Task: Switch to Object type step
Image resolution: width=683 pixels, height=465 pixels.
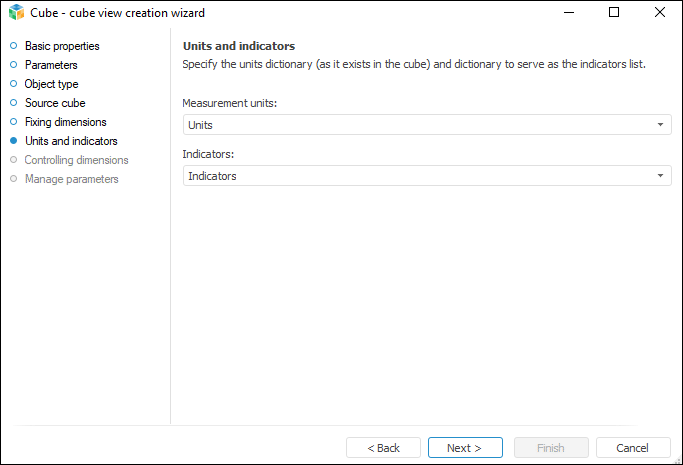Action: [x=51, y=84]
